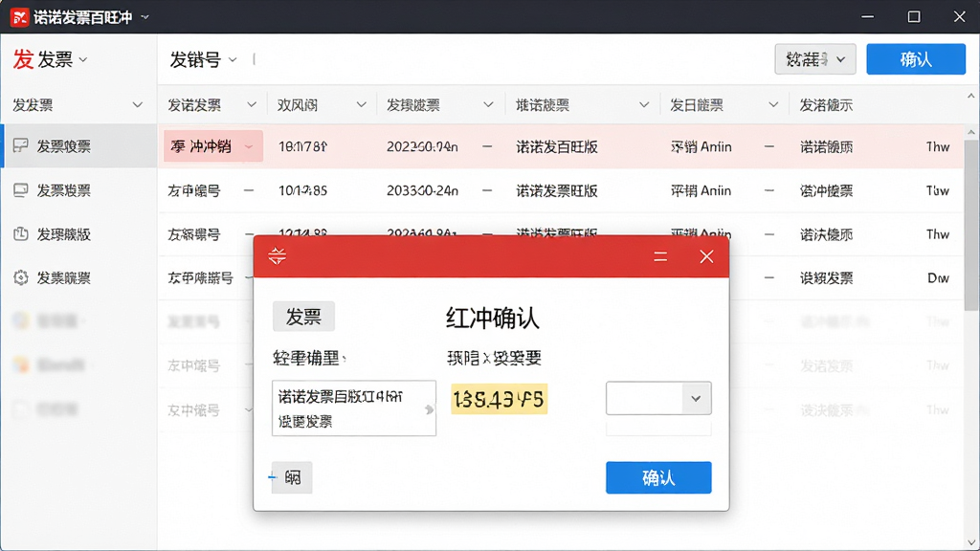
Task: Close the 红冲确认 dialog with its X
Action: (706, 256)
